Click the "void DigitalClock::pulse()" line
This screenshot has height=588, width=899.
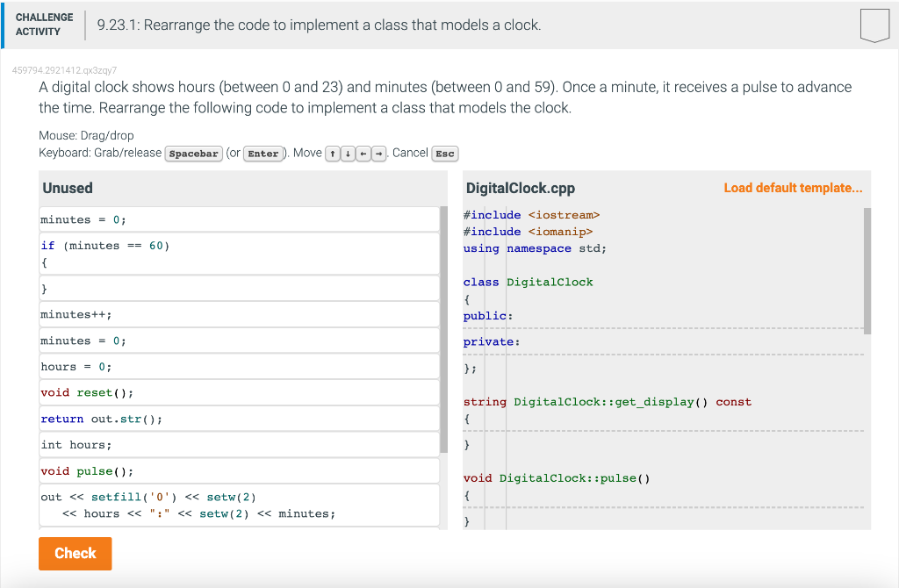point(557,478)
